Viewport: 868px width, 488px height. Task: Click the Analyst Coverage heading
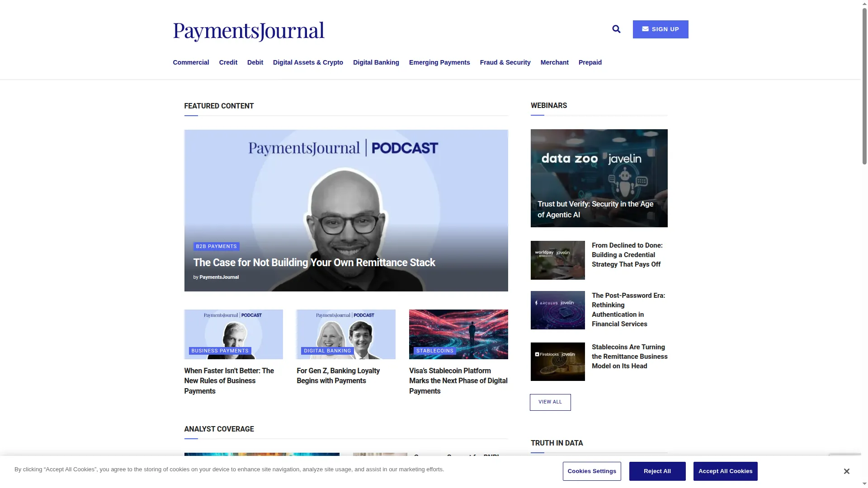tap(219, 429)
